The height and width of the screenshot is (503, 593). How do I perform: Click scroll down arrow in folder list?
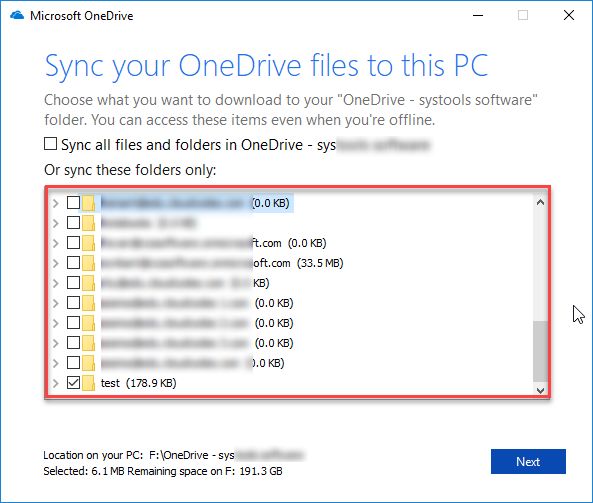pyautogui.click(x=540, y=390)
